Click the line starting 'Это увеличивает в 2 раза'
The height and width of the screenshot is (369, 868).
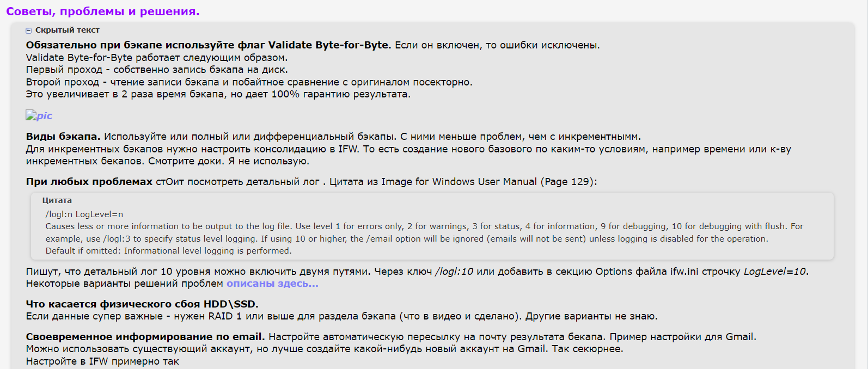(218, 94)
